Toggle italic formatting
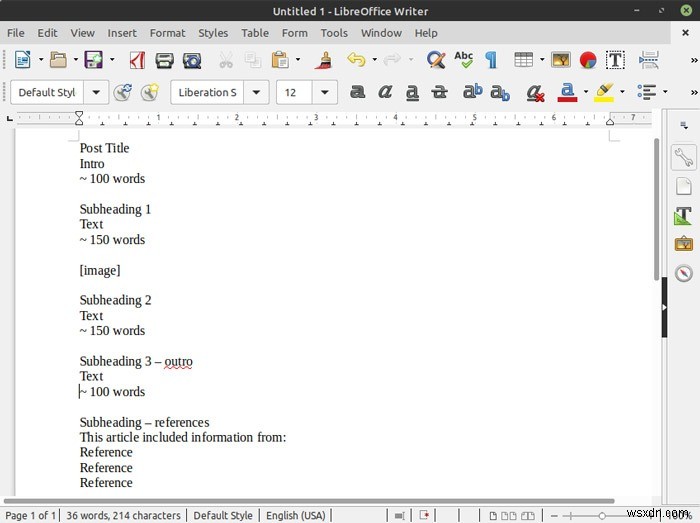This screenshot has width=700, height=523. pyautogui.click(x=385, y=92)
